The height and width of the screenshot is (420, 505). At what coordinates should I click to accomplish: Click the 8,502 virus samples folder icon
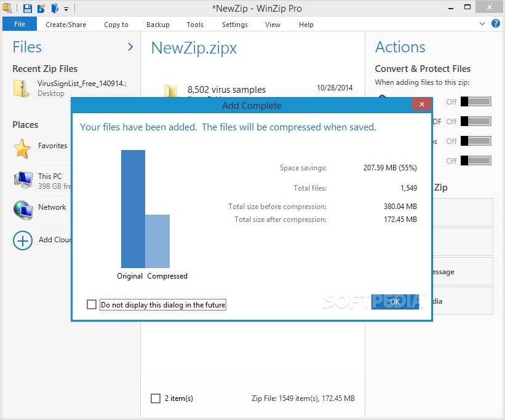point(171,91)
